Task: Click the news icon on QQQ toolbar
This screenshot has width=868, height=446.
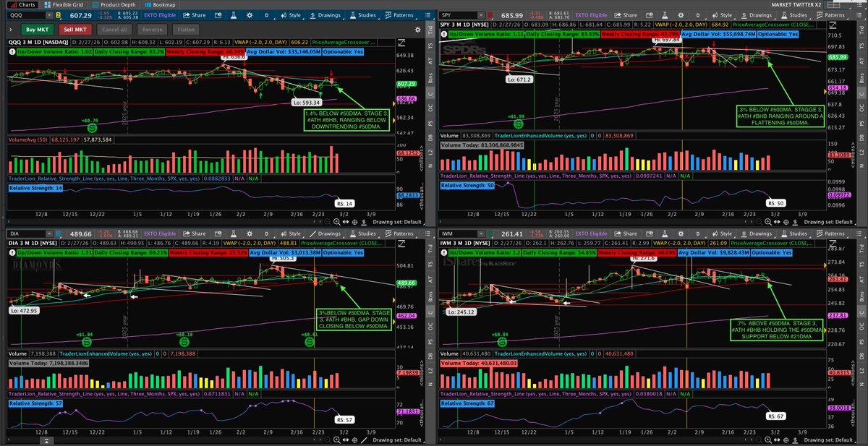Action: (x=218, y=15)
